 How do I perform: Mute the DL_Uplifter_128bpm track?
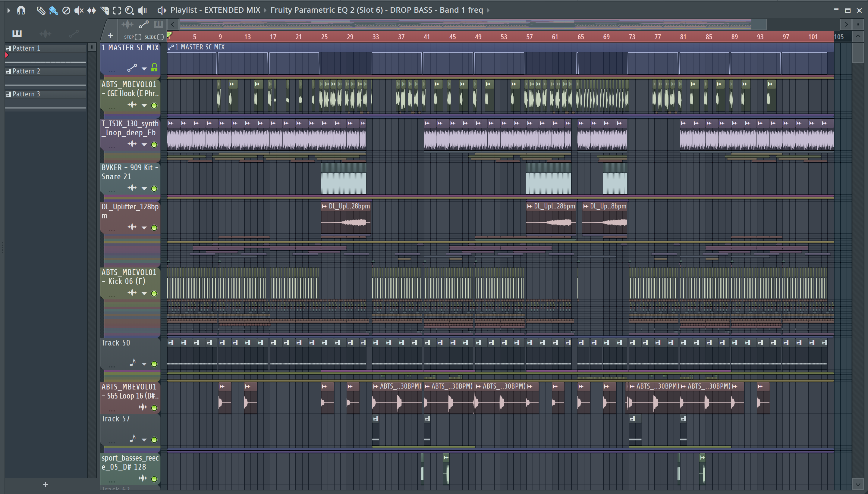(154, 228)
